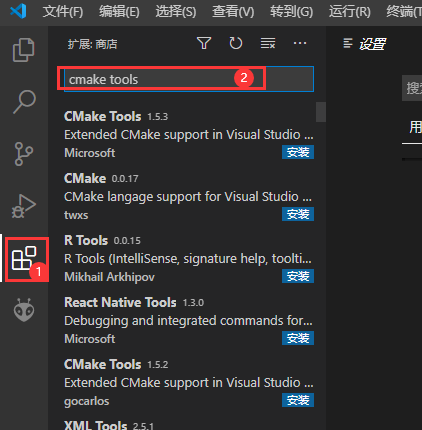Select the R Tools extension entry

[x=189, y=259]
